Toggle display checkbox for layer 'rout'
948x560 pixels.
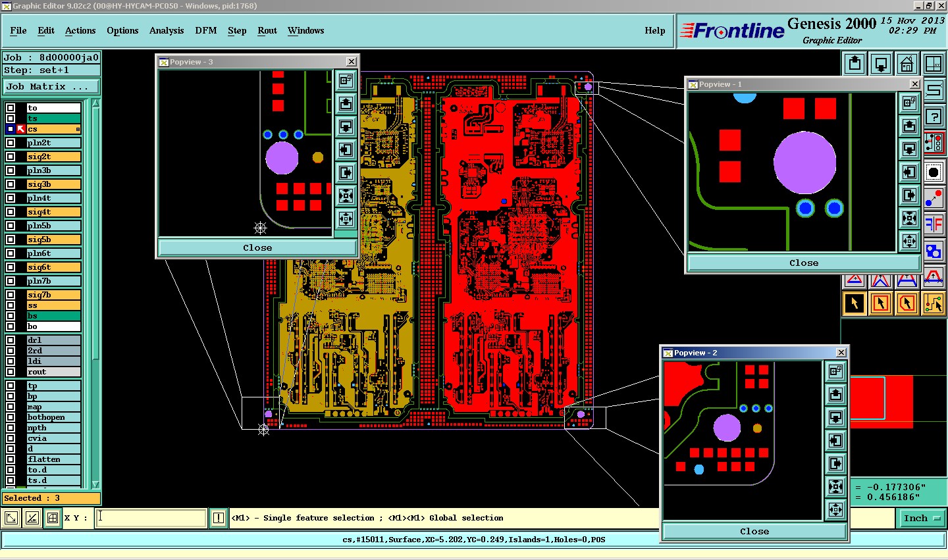pos(11,372)
